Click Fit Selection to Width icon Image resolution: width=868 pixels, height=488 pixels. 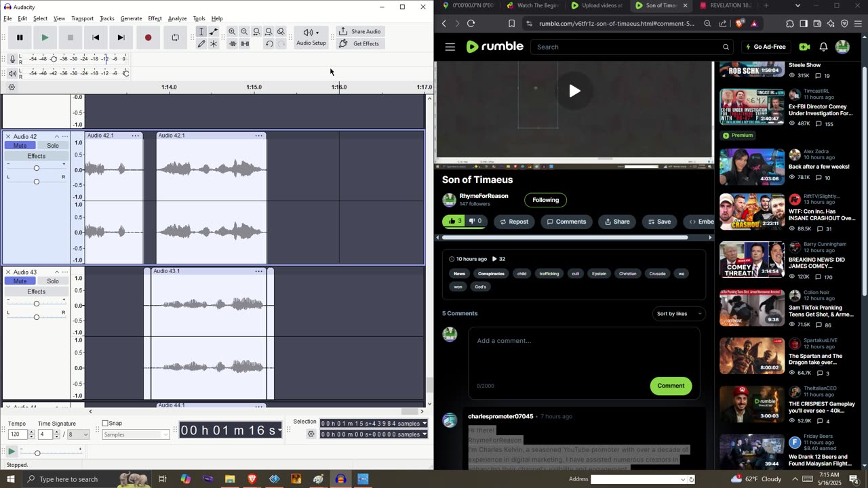[256, 32]
